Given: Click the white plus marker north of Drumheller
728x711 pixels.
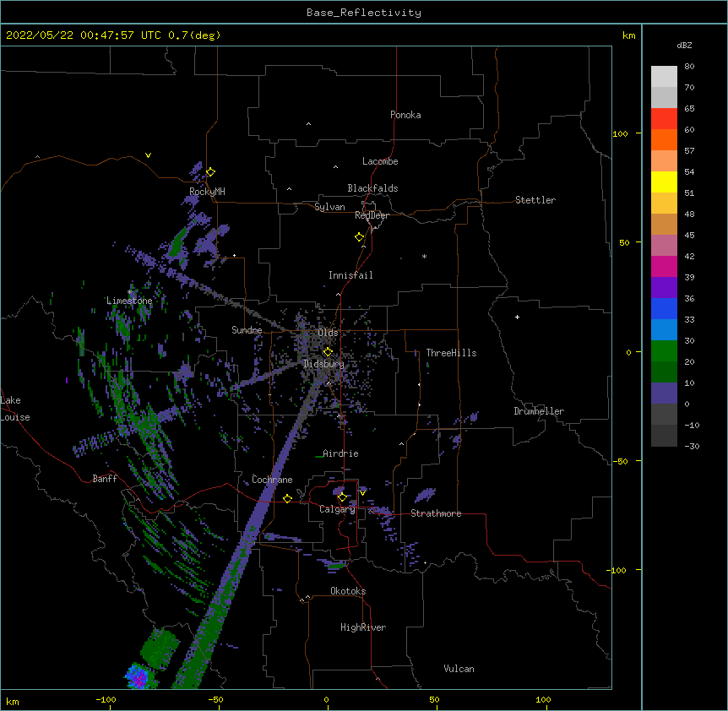Looking at the screenshot, I should [517, 317].
